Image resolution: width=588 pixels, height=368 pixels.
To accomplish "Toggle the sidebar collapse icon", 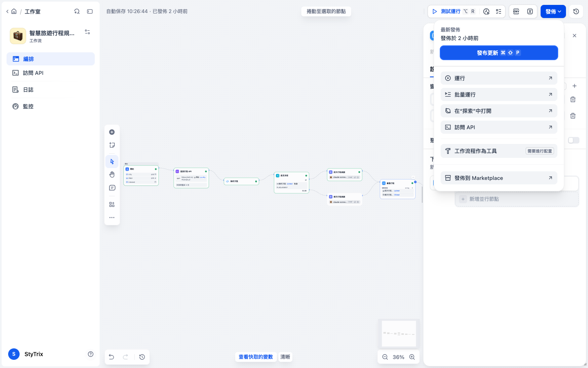I will tap(90, 11).
